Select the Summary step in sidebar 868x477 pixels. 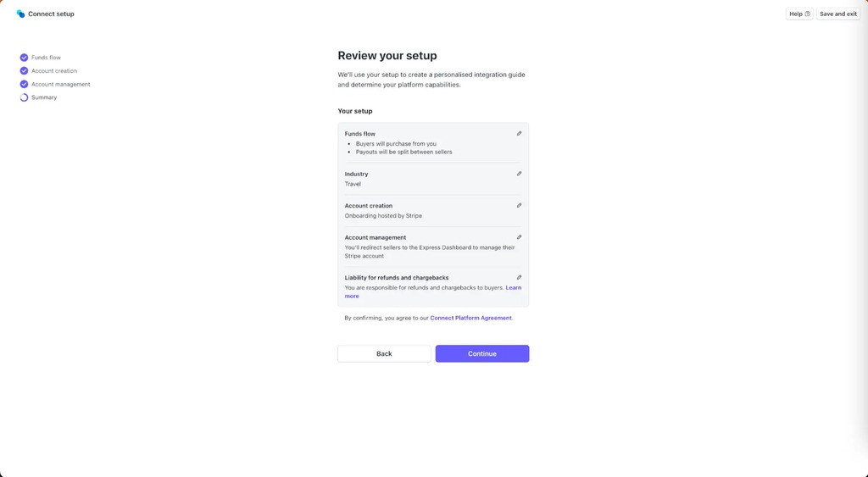[x=44, y=97]
